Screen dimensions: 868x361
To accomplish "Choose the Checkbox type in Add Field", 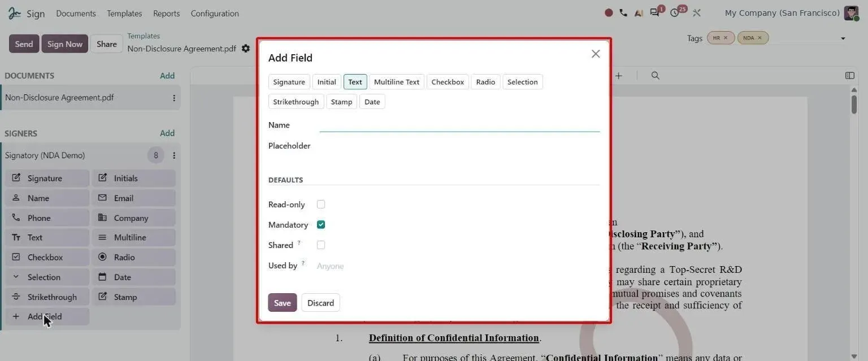I will click(448, 82).
